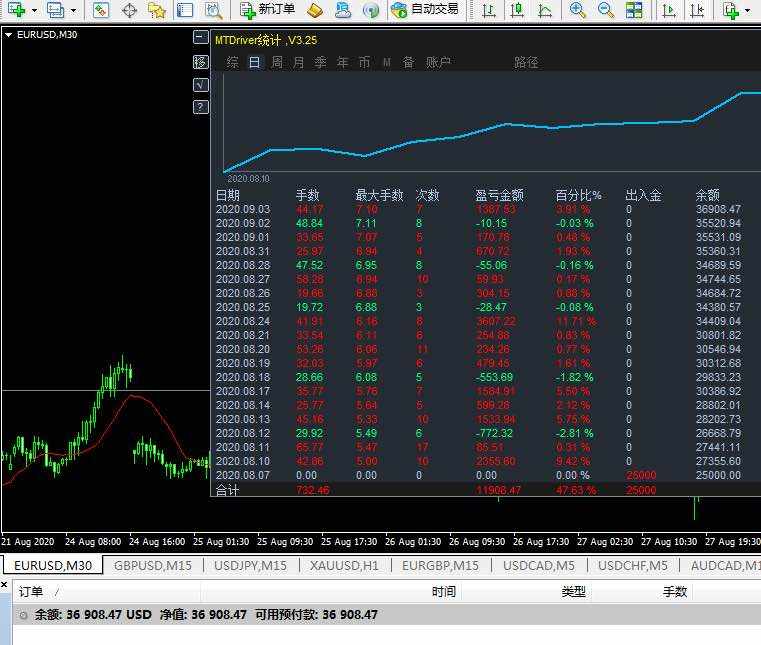Select the EURUSD,M30 chart tab
761x645 pixels.
coord(53,565)
